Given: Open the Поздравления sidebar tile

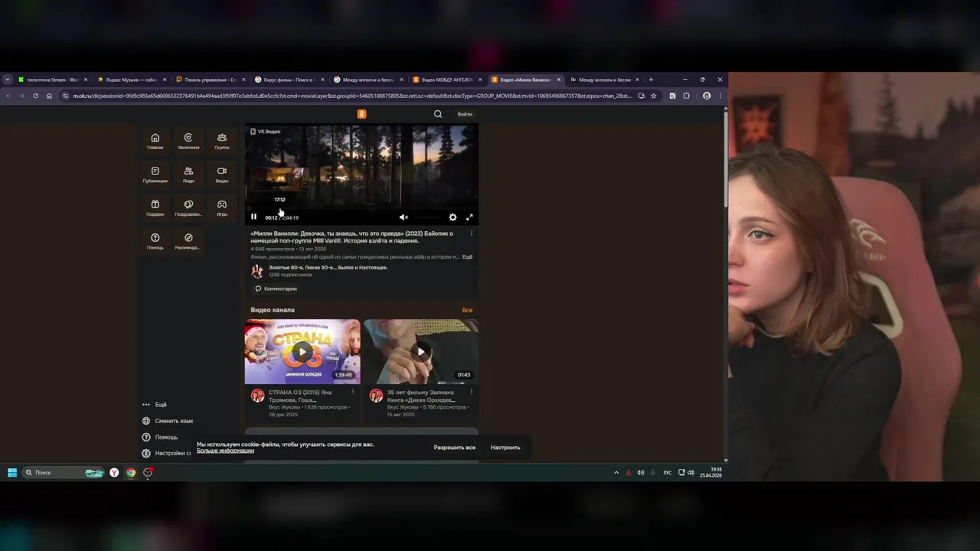Looking at the screenshot, I should pos(188,208).
